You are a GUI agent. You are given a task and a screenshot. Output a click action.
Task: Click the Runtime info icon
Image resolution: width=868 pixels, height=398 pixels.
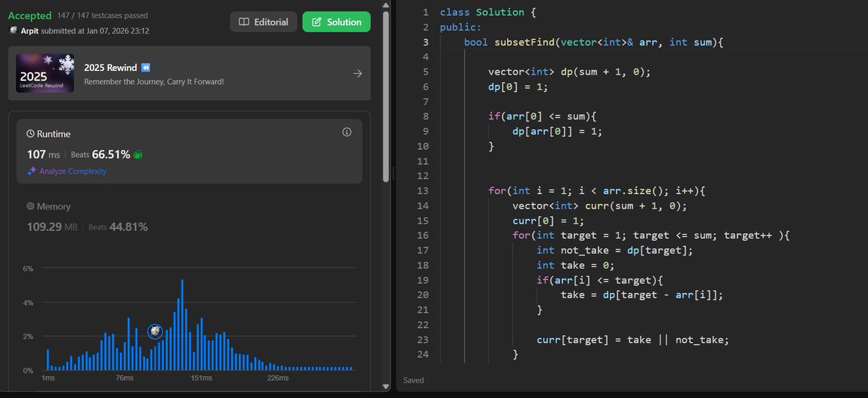coord(346,132)
